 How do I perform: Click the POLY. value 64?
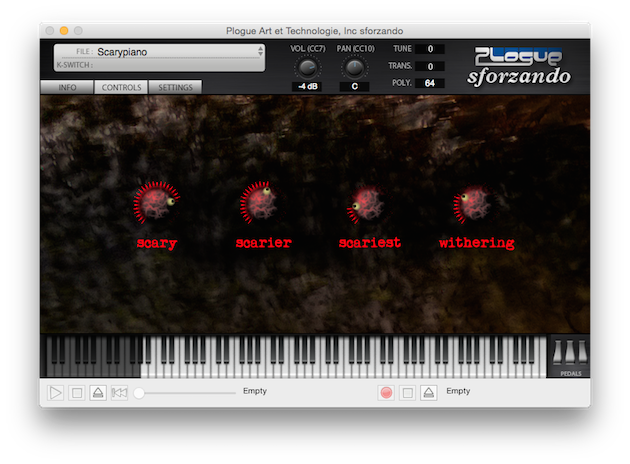(x=430, y=83)
